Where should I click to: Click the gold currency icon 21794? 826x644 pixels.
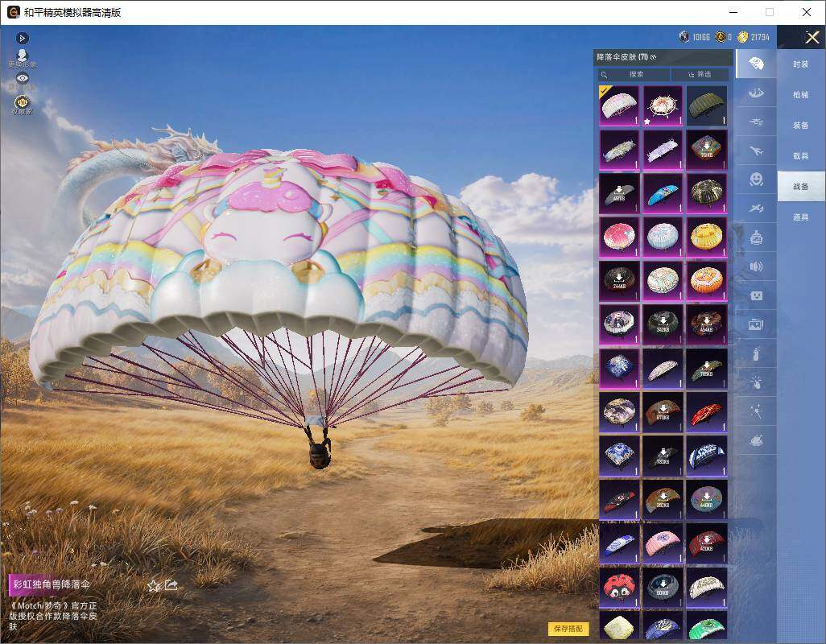tap(743, 37)
